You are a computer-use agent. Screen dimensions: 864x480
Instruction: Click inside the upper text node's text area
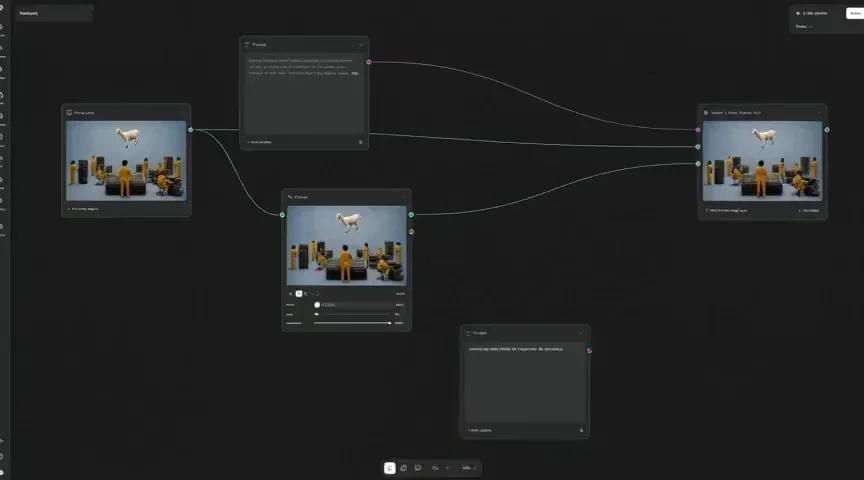pyautogui.click(x=304, y=94)
